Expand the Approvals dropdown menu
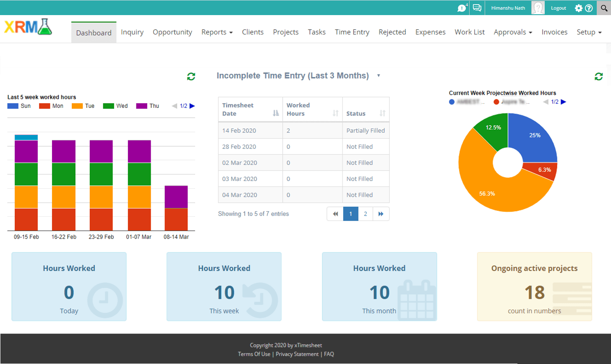This screenshot has width=611, height=364. click(513, 32)
